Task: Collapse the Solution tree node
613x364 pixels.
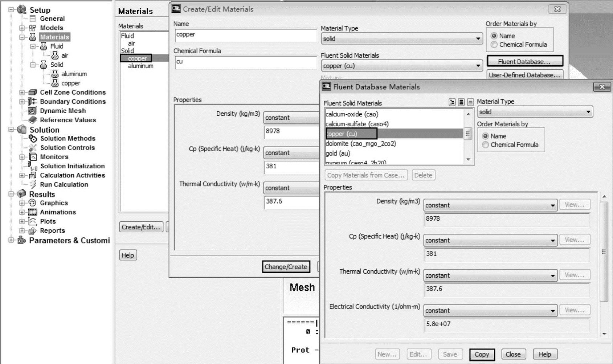Action: 11,130
